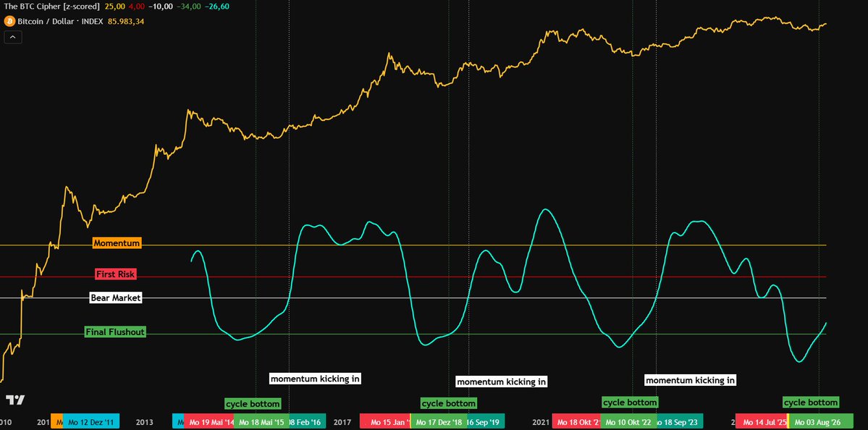The width and height of the screenshot is (868, 430).
Task: Click 'cycle bottom' label above Mo 03 Aug '26
Action: click(811, 402)
